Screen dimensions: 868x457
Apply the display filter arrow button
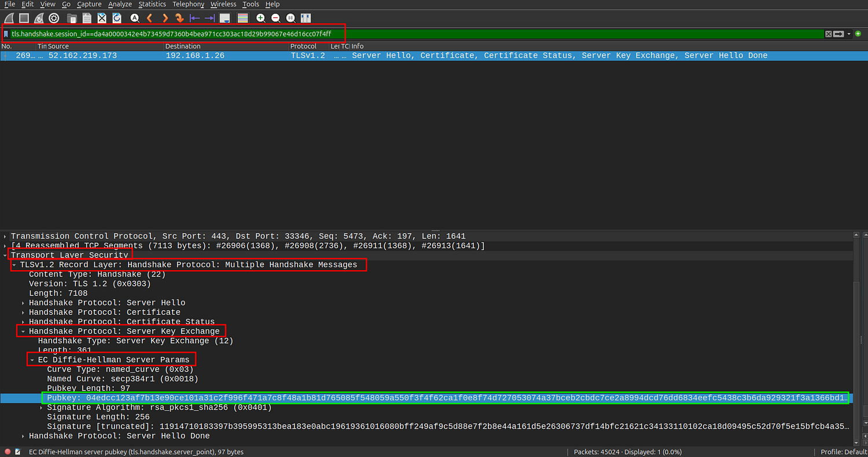(x=838, y=34)
